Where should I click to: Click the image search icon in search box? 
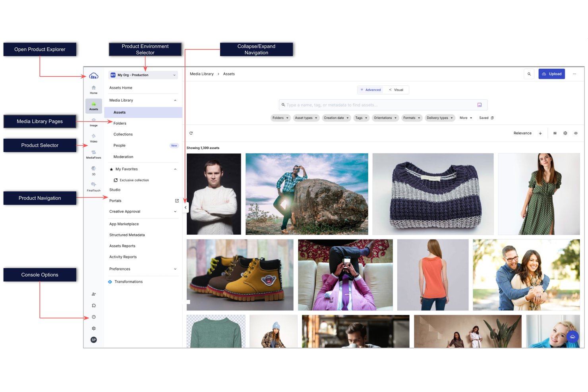480,105
